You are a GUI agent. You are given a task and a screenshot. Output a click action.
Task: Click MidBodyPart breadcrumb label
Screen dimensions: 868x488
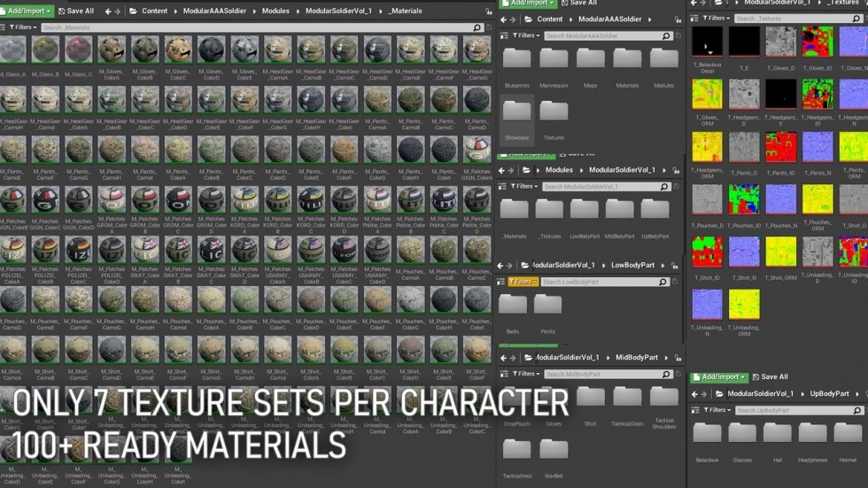click(x=637, y=358)
